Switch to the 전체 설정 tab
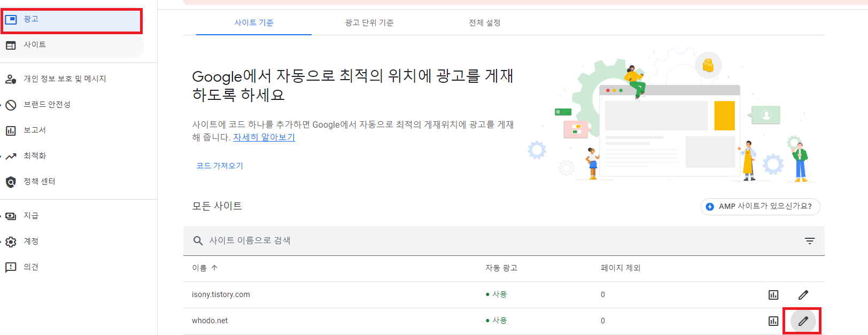The height and width of the screenshot is (335, 868). pos(485,22)
